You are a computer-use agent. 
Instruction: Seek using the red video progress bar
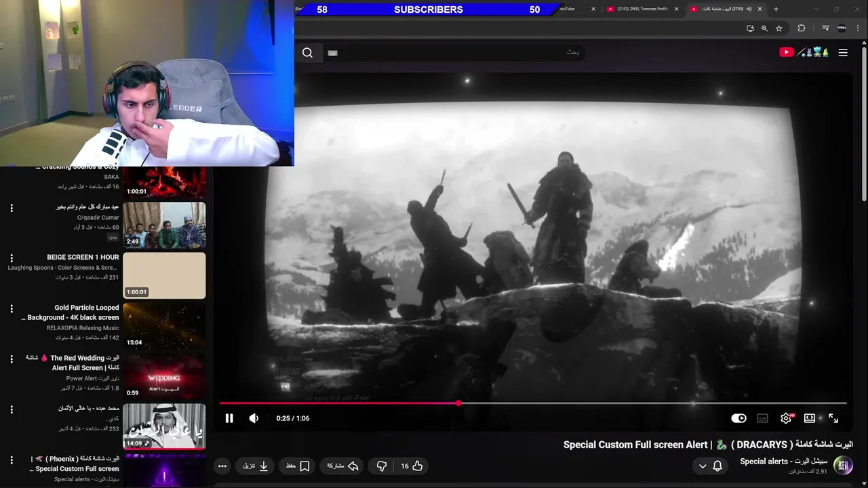(532, 403)
